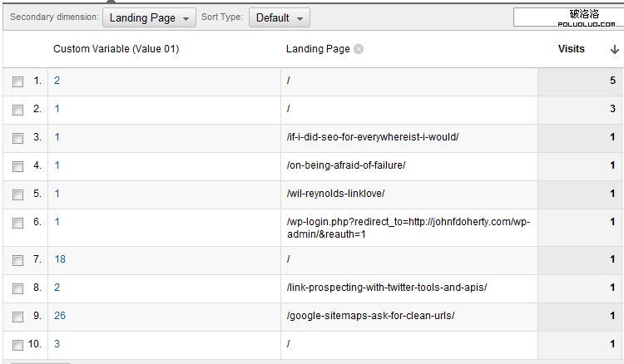Screen dimensions: 624x364
Task: Click the /google-sitemaps-ask-for-clean-urls/ landing page
Action: (370, 316)
